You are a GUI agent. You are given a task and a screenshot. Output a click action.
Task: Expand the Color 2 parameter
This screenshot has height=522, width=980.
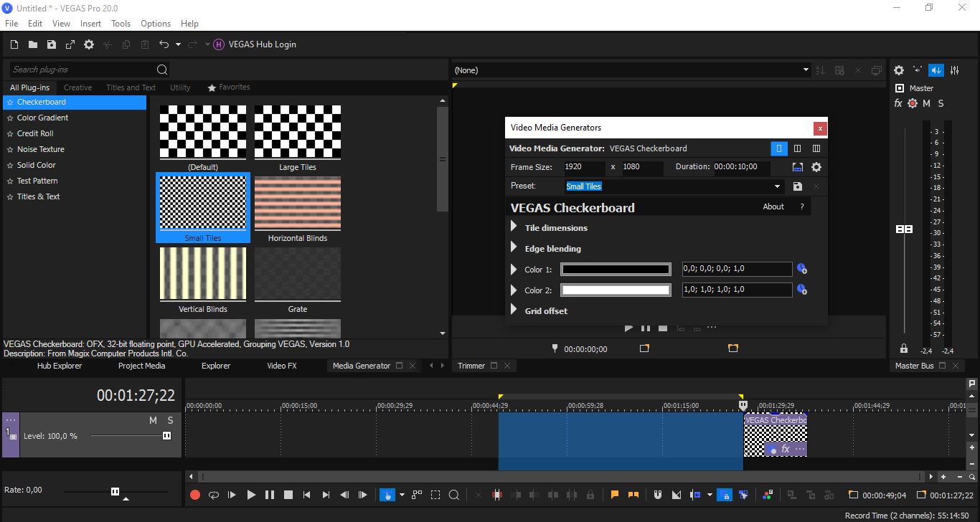(x=514, y=290)
